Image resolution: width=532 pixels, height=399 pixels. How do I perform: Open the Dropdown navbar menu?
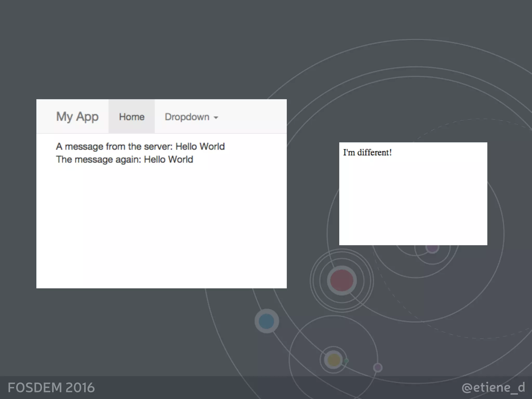point(187,117)
